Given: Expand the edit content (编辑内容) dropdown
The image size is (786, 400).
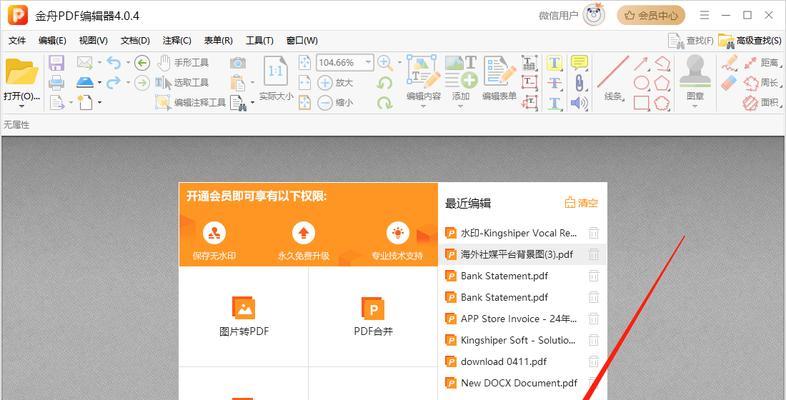Looking at the screenshot, I should 423,106.
